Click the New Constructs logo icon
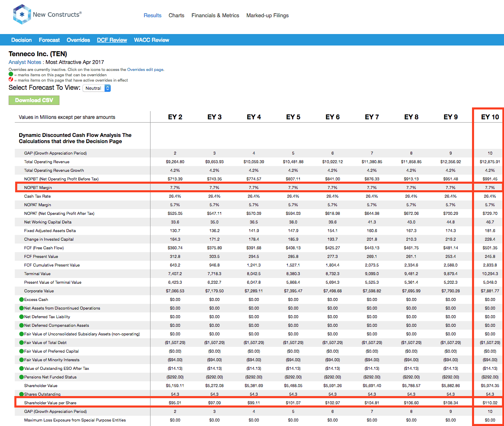504x426 pixels. pos(22,14)
